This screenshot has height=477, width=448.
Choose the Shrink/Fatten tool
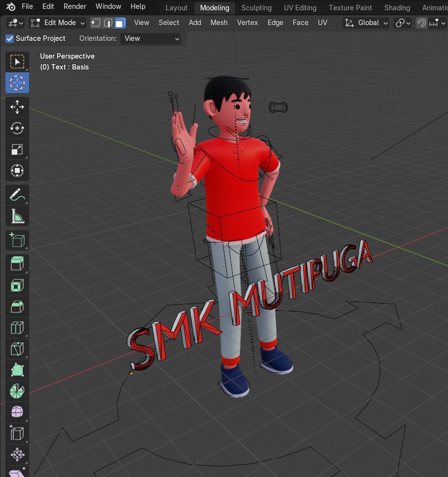click(x=17, y=454)
